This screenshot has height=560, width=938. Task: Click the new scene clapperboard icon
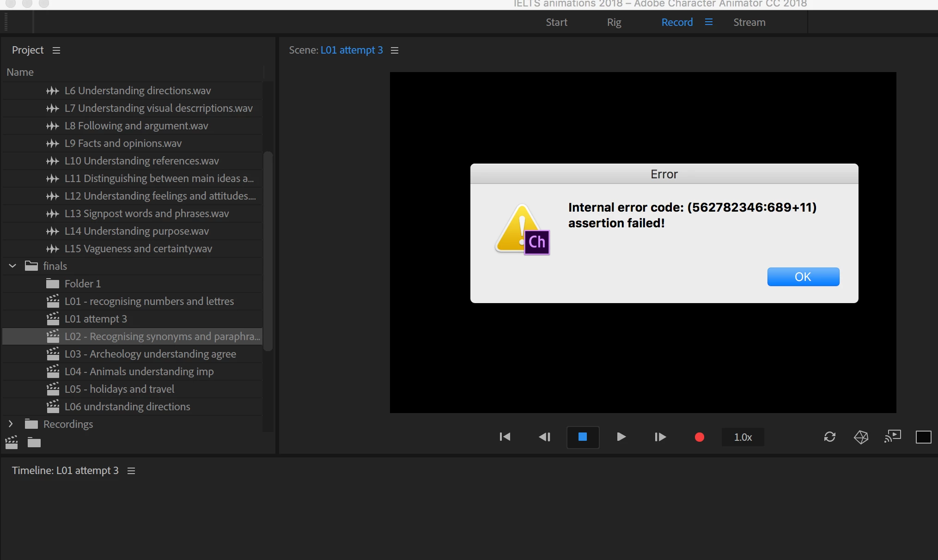click(x=12, y=443)
